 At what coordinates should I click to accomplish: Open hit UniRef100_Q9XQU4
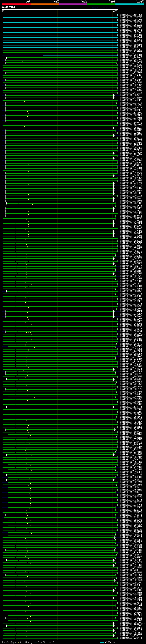click(x=131, y=20)
